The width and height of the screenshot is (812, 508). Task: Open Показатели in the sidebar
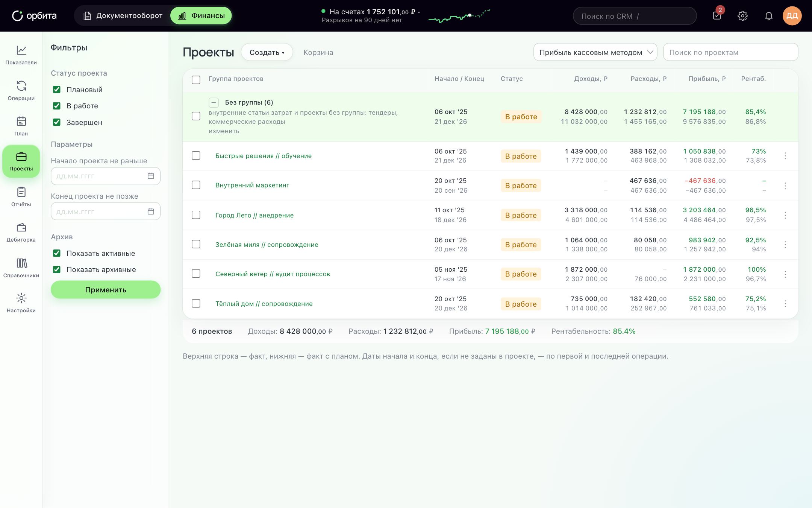(x=21, y=55)
